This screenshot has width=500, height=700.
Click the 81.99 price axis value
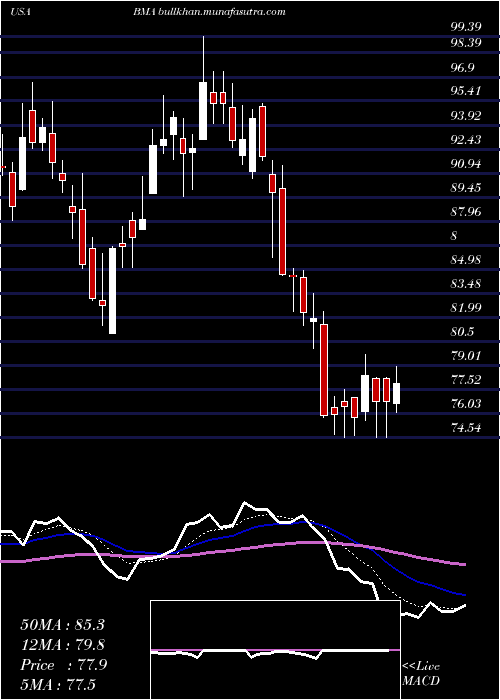point(466,308)
